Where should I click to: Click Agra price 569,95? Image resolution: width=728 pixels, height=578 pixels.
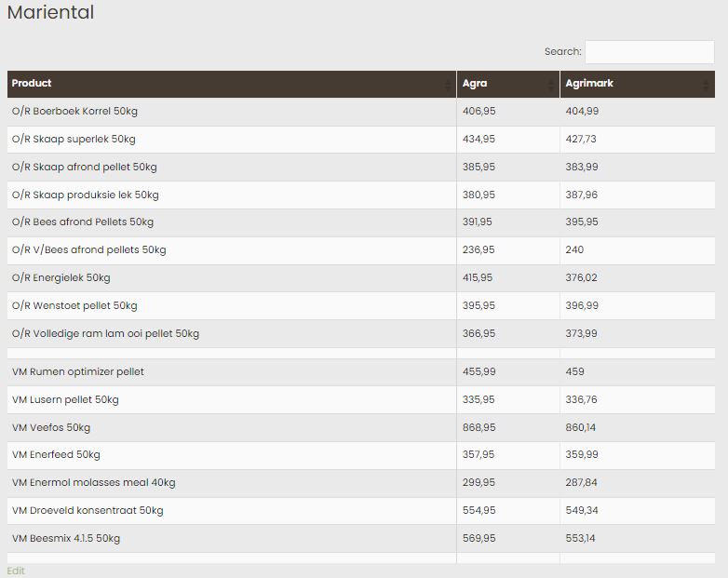click(479, 538)
